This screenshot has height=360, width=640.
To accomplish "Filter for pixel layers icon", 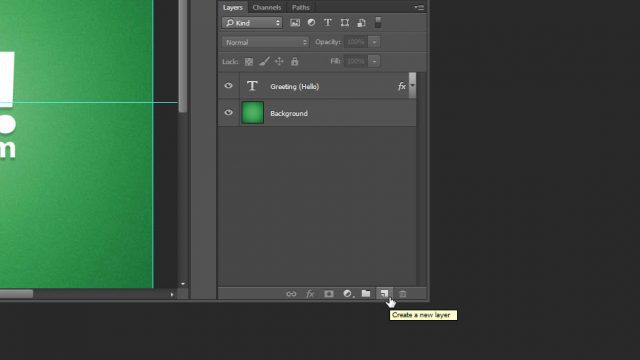I will [295, 23].
